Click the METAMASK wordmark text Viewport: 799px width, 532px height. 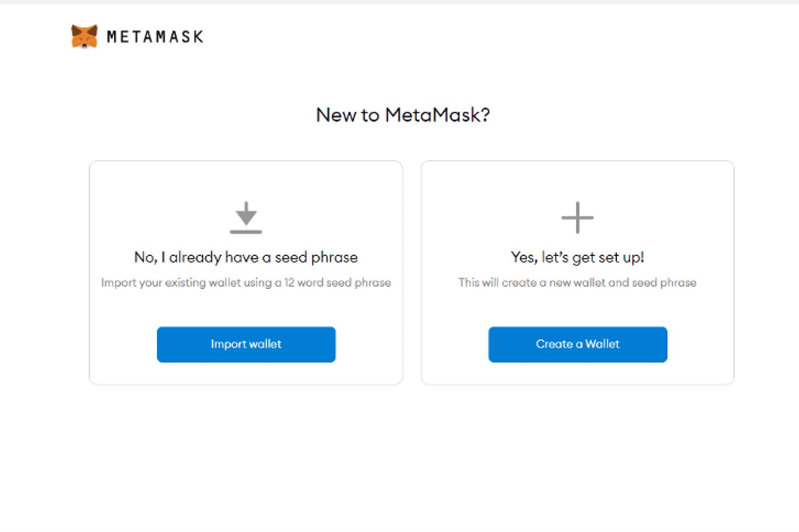click(155, 37)
